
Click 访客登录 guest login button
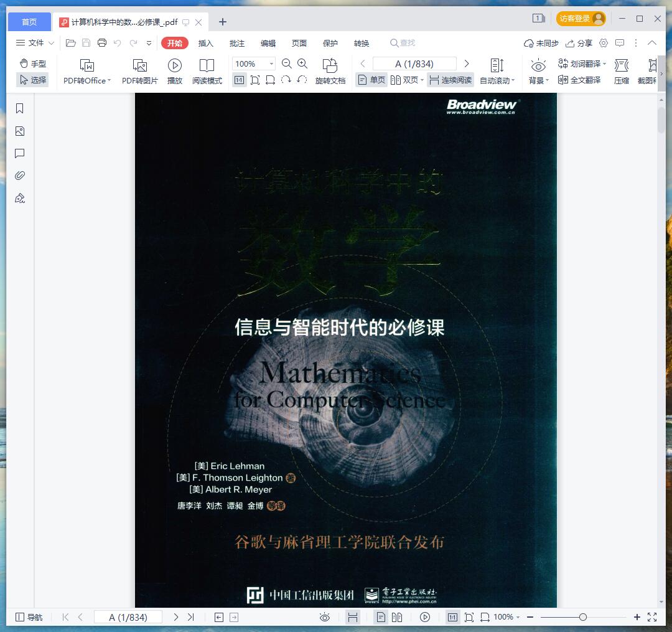581,19
